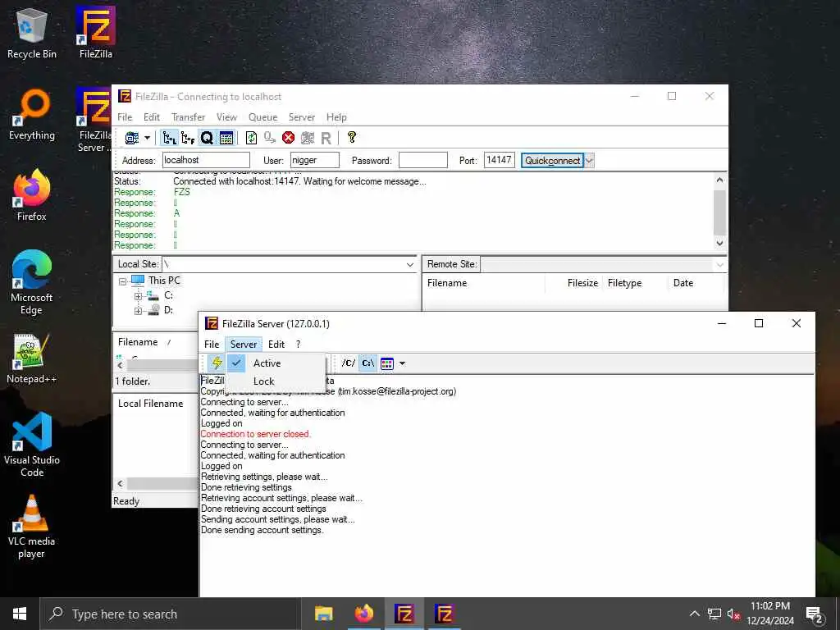Open Edit menu in FileZilla Server window
Screen dimensions: 840x630
pos(276,345)
